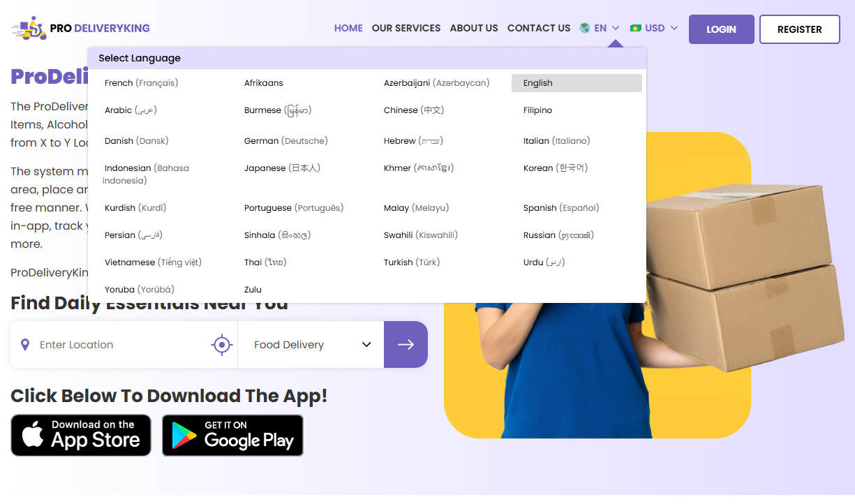Submit search with the arrow button
Viewport: 855px width, 504px height.
406,344
